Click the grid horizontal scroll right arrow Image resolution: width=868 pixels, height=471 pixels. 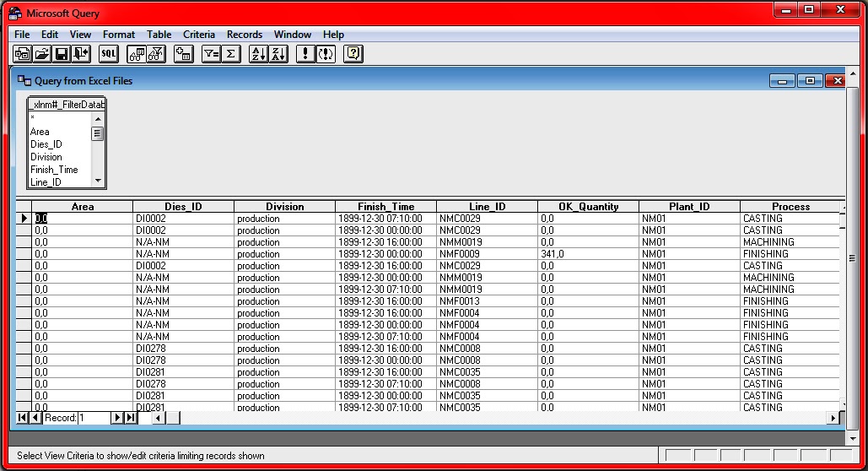click(833, 419)
